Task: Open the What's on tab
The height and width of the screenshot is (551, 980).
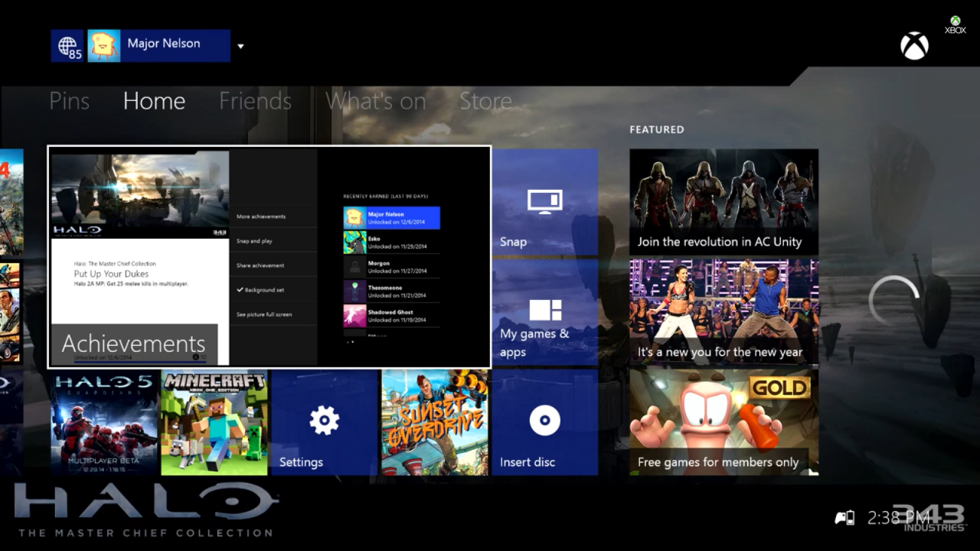Action: click(x=375, y=101)
